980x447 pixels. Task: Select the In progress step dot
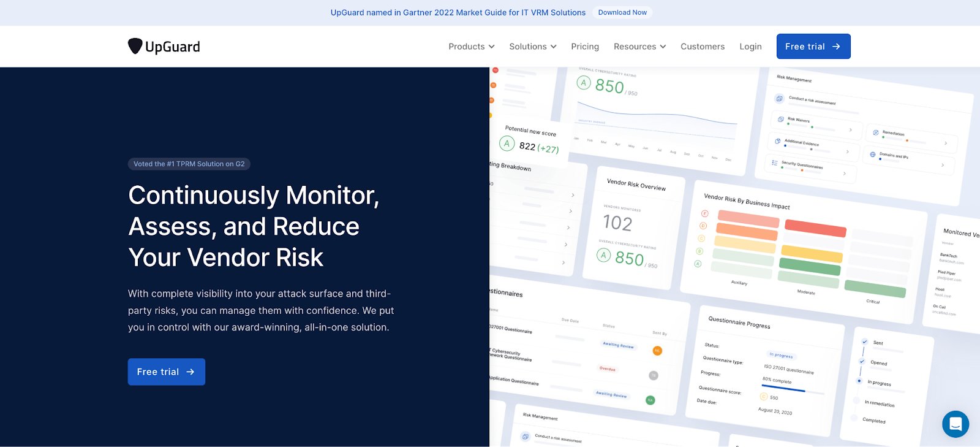pos(859,381)
